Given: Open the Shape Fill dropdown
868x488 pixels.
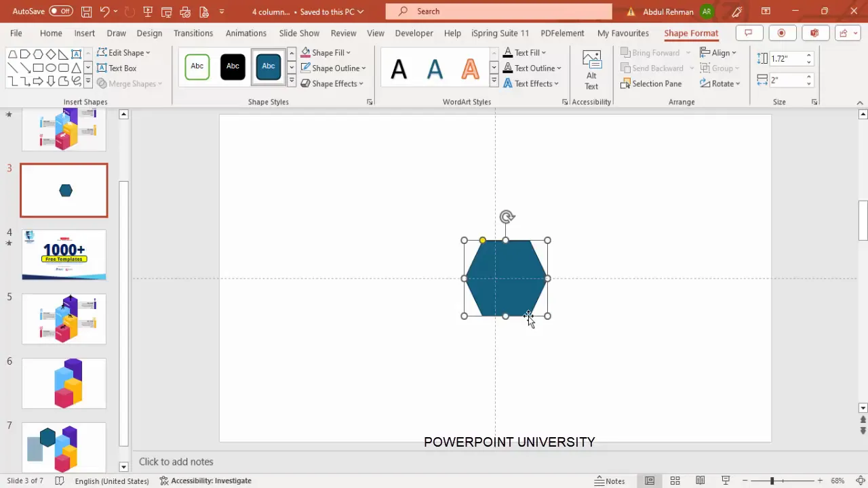Looking at the screenshot, I should coord(325,53).
